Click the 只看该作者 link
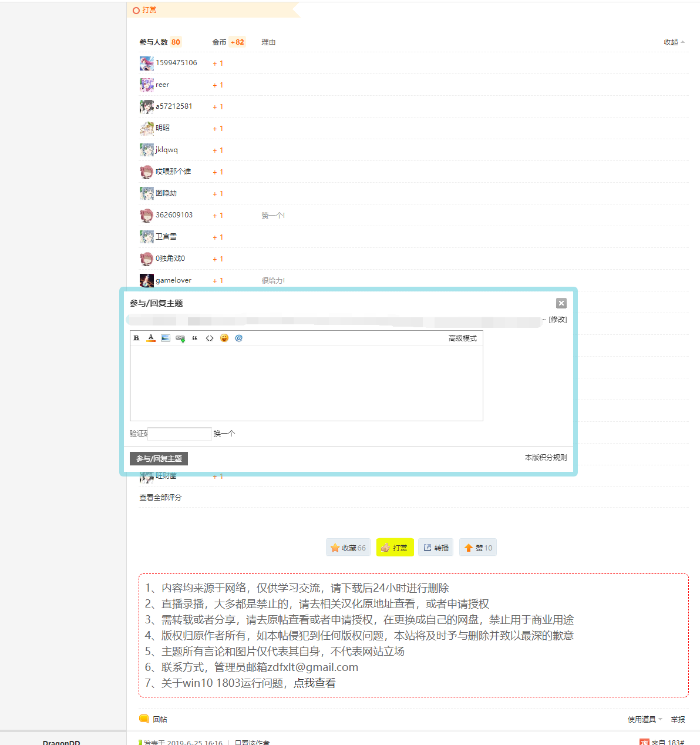Screen dimensions: 700x745 tap(252, 743)
